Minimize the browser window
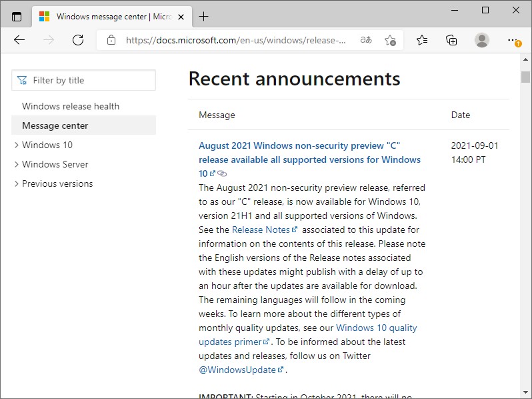Viewport: 532px width, 399px height. pos(455,10)
